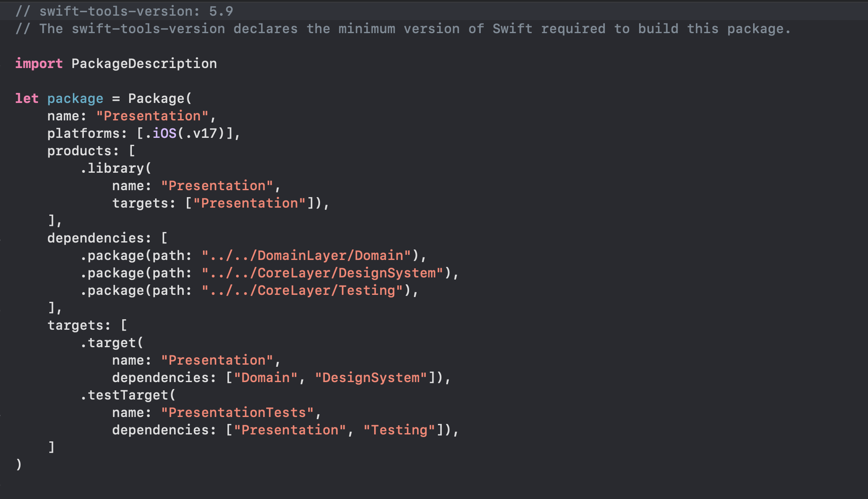Click the platforms parameter label
This screenshot has width=868, height=499.
[x=83, y=133]
